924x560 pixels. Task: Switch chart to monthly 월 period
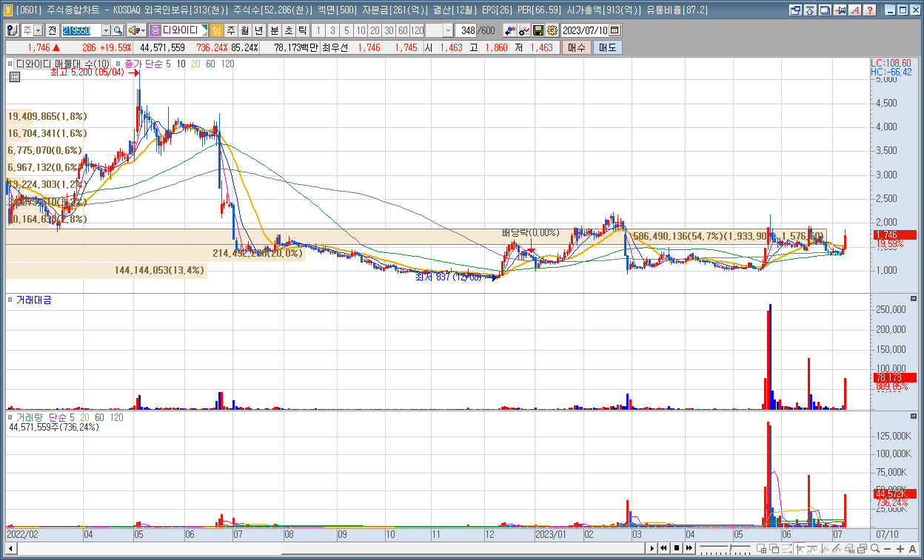click(244, 30)
